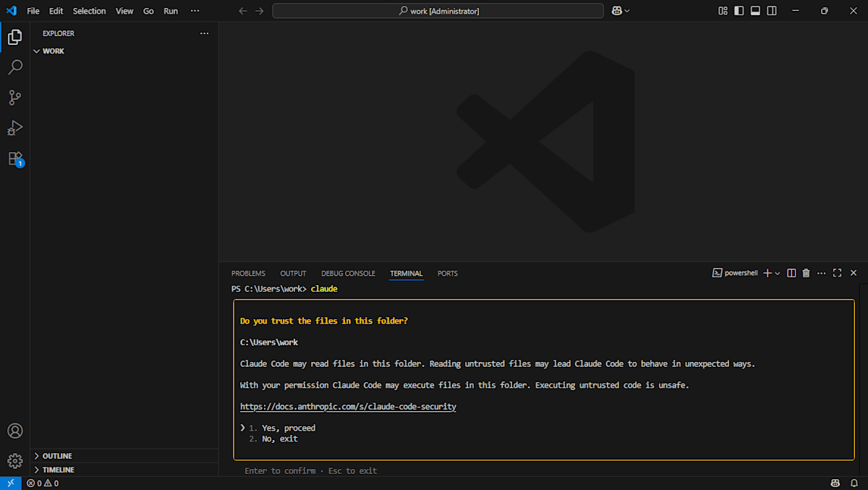Open Customize Layout icon

coord(723,11)
